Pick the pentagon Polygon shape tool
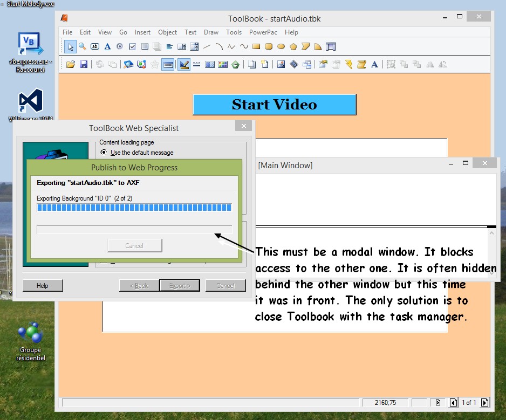 click(293, 47)
